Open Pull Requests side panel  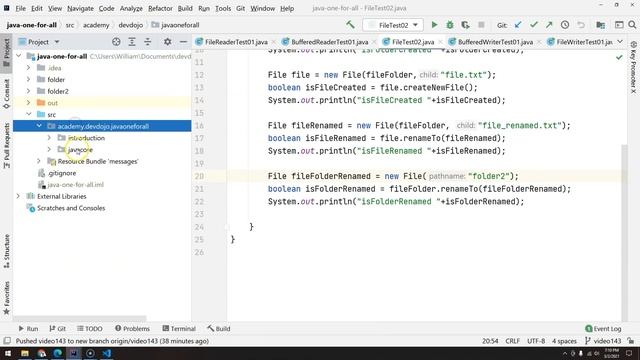click(x=7, y=146)
